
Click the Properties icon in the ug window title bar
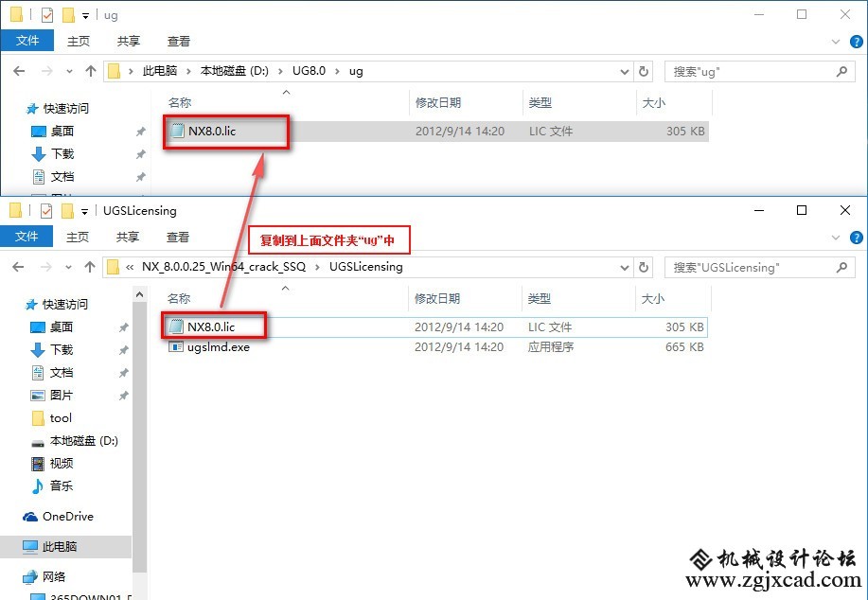pos(47,15)
